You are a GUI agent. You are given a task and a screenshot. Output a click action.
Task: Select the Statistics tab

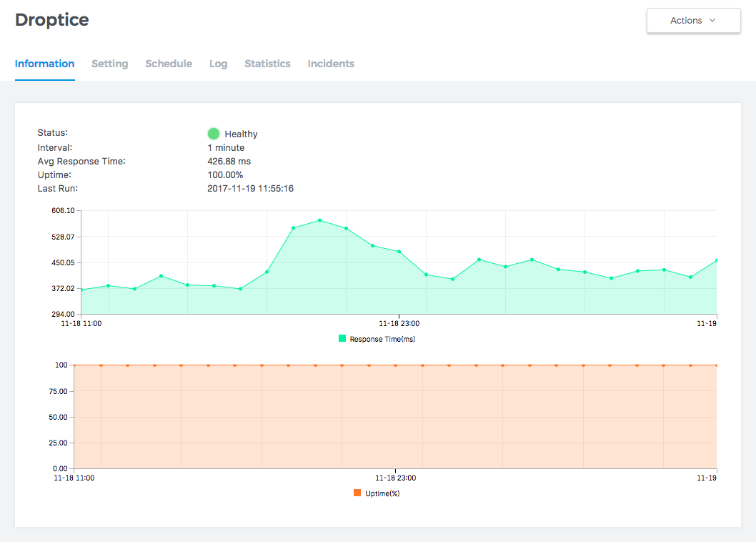point(267,64)
